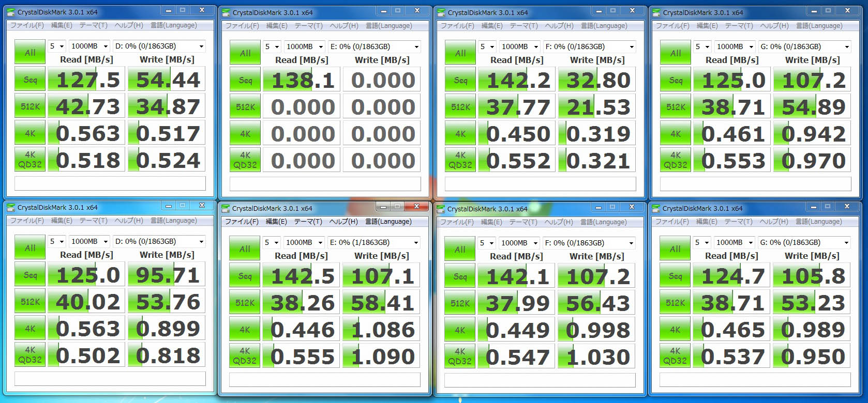Screen dimensions: 868x403
Task: Select the 127.5 Seq read result
Action: 86,80
